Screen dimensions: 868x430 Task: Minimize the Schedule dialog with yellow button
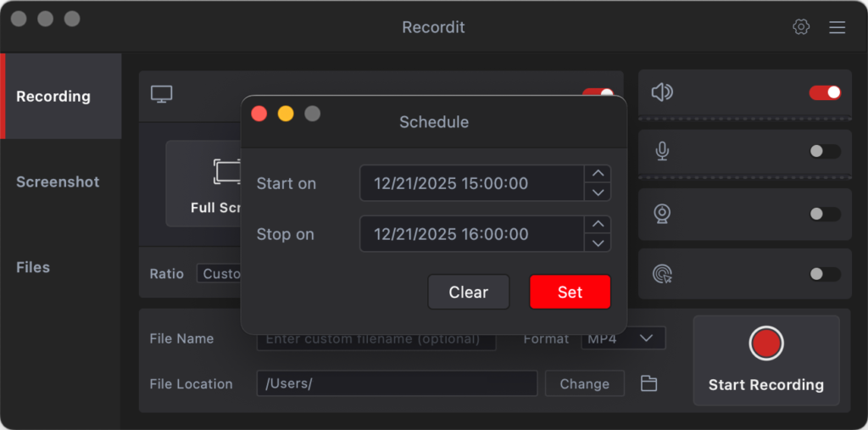pos(286,114)
